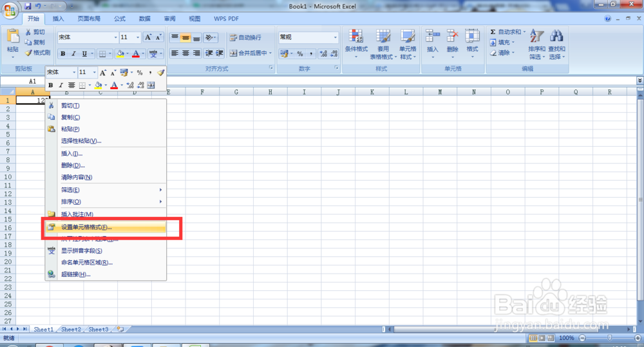Screen dimensions: 644x347
Task: Choose Format Cells (设置单元格格式) in context menu
Action: point(106,227)
